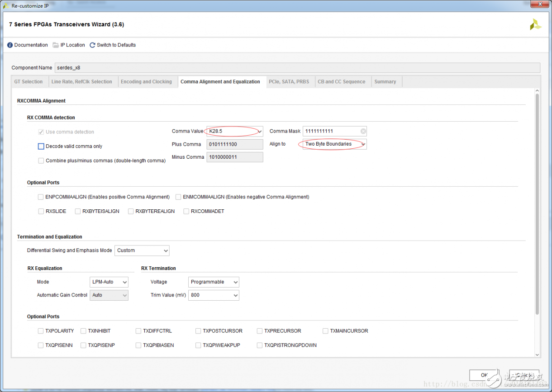Open the Trim Value (mV) dropdown
The height and width of the screenshot is (392, 552).
point(214,295)
